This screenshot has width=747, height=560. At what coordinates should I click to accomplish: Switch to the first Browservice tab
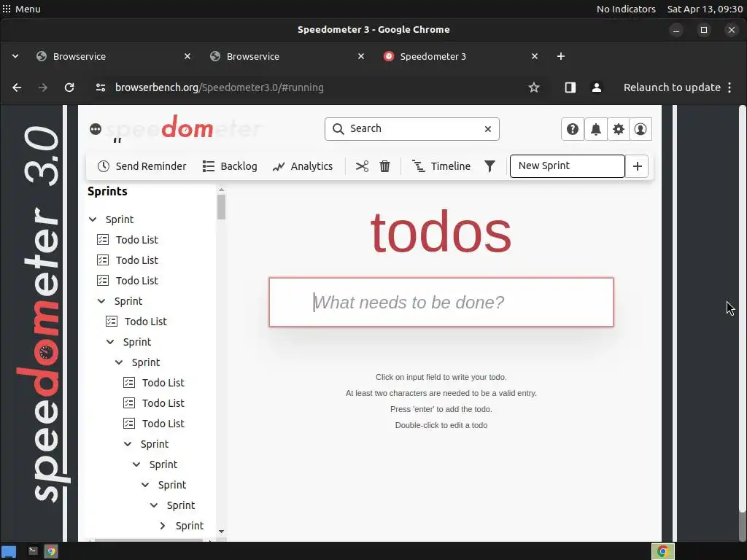113,56
